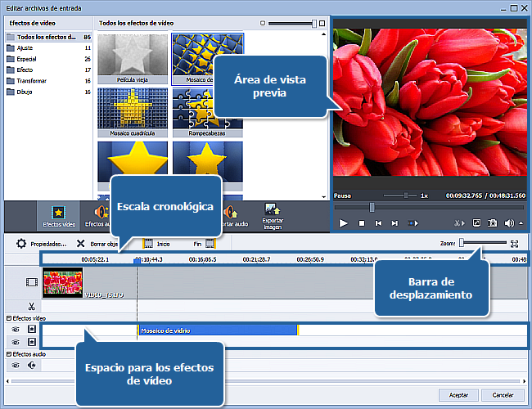This screenshot has width=532, height=409.
Task: Expand the volume control arrow
Action: (521, 222)
